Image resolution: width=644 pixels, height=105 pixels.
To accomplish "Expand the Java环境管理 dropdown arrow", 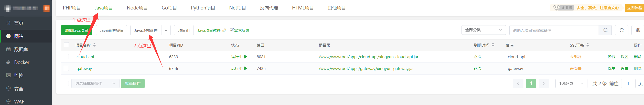I will point(166,30).
